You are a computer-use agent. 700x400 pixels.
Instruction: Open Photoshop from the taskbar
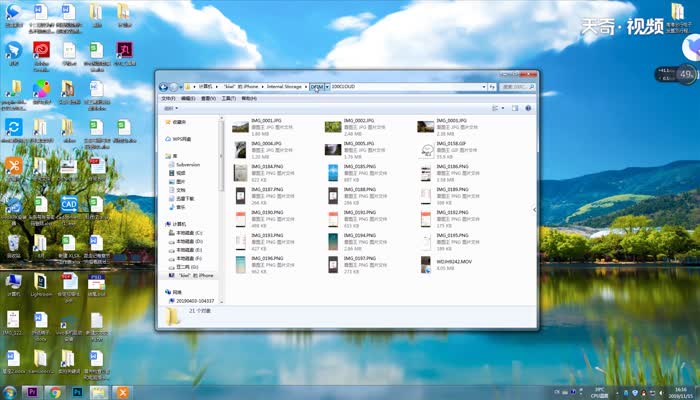point(77,392)
